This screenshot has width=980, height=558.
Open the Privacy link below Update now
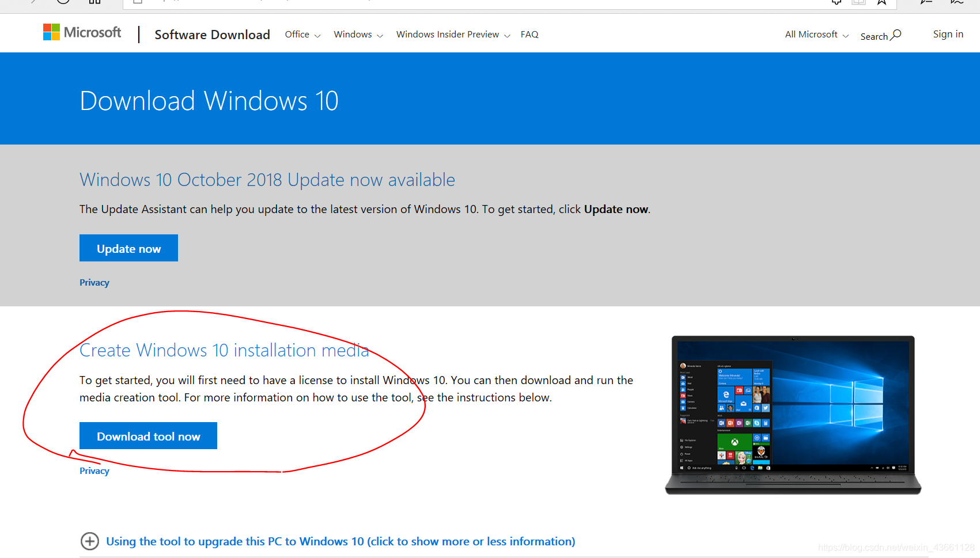(x=94, y=283)
